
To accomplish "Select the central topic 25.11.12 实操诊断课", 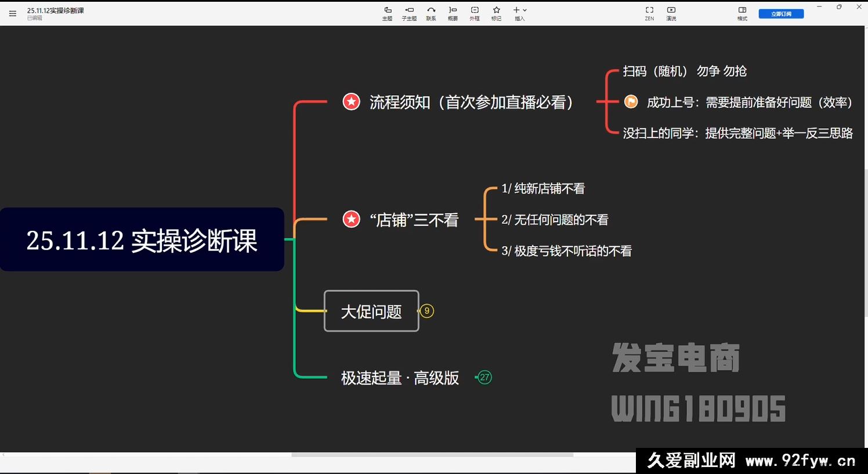I will click(142, 239).
